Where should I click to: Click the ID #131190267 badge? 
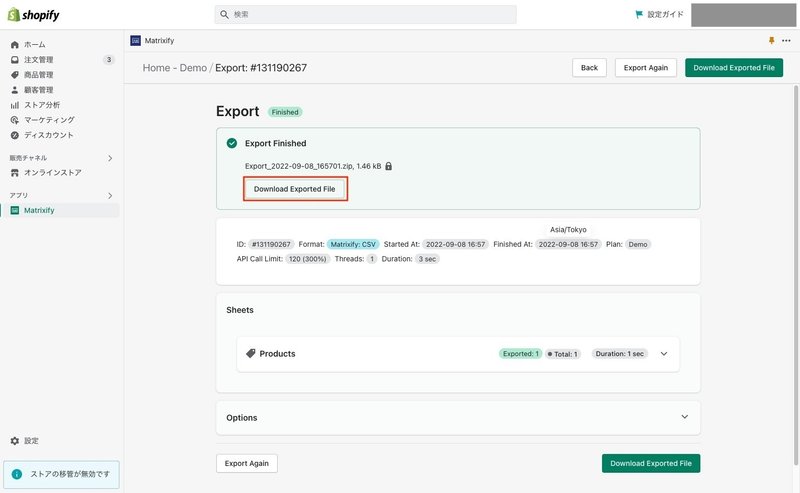coord(271,244)
